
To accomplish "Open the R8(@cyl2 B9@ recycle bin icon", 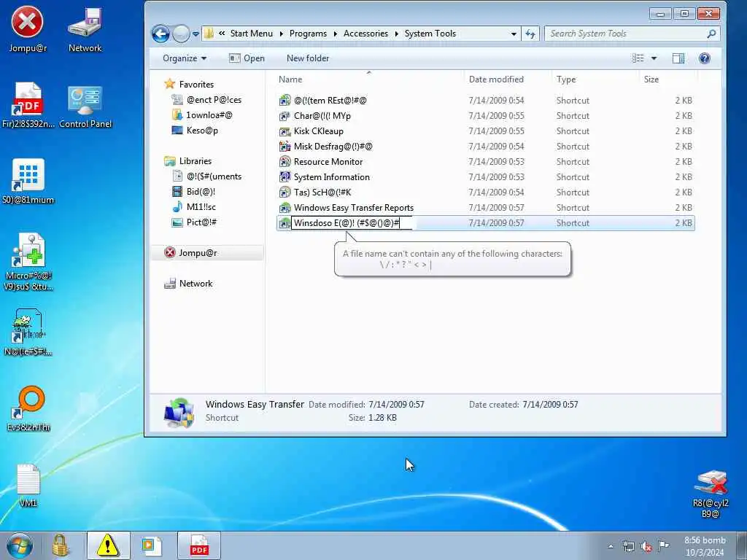I will 710,494.
